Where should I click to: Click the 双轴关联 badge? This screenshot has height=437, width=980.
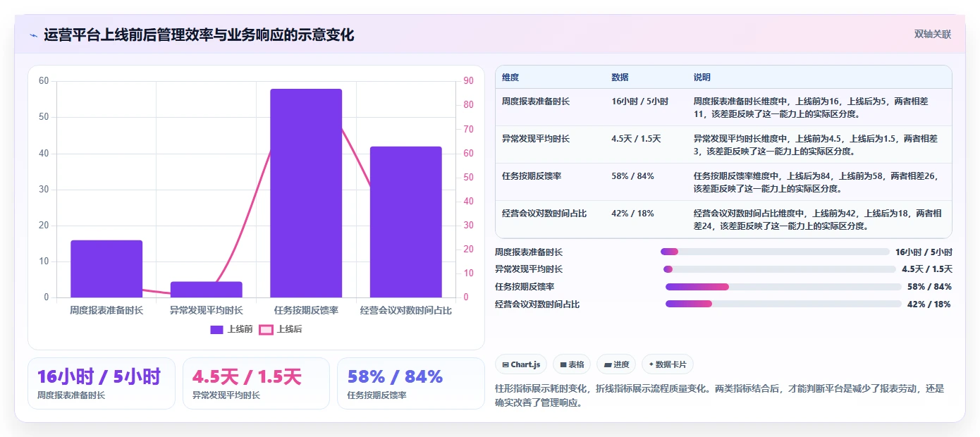tap(933, 34)
